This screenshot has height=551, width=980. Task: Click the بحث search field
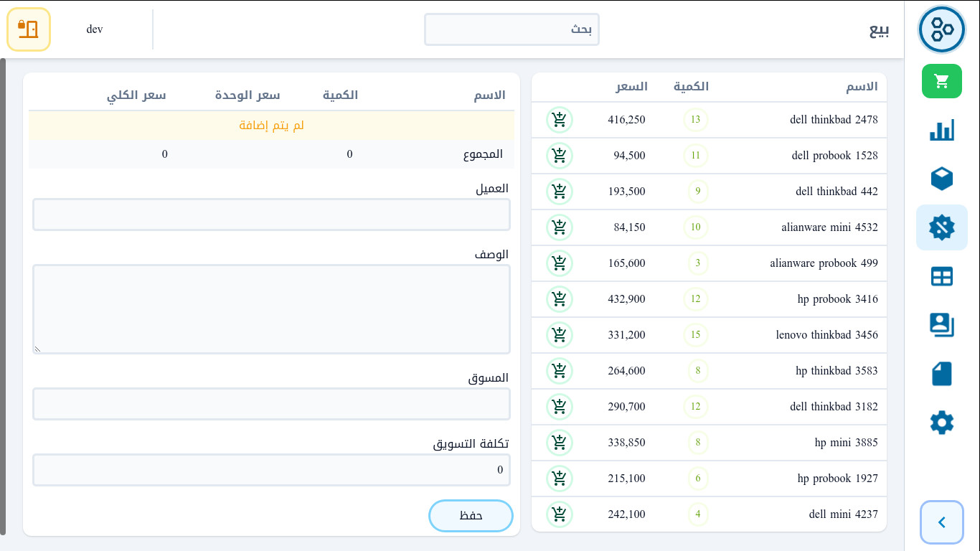coord(512,29)
